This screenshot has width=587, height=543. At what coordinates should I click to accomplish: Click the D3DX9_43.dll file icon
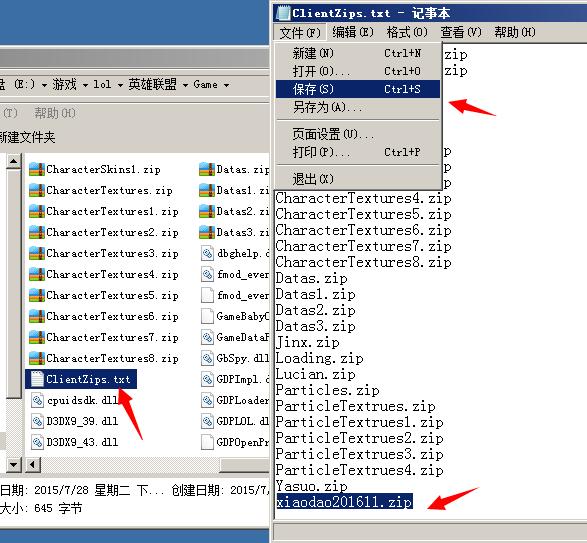point(37,442)
